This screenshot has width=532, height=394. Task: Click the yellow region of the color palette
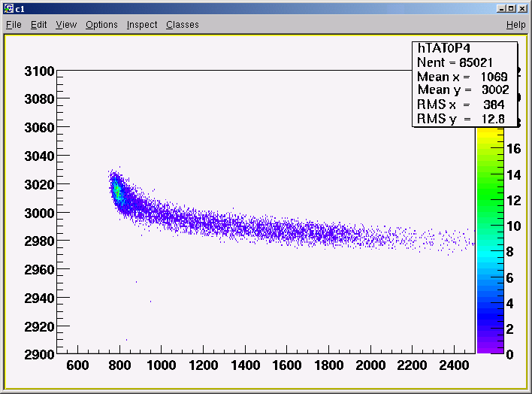[490, 134]
